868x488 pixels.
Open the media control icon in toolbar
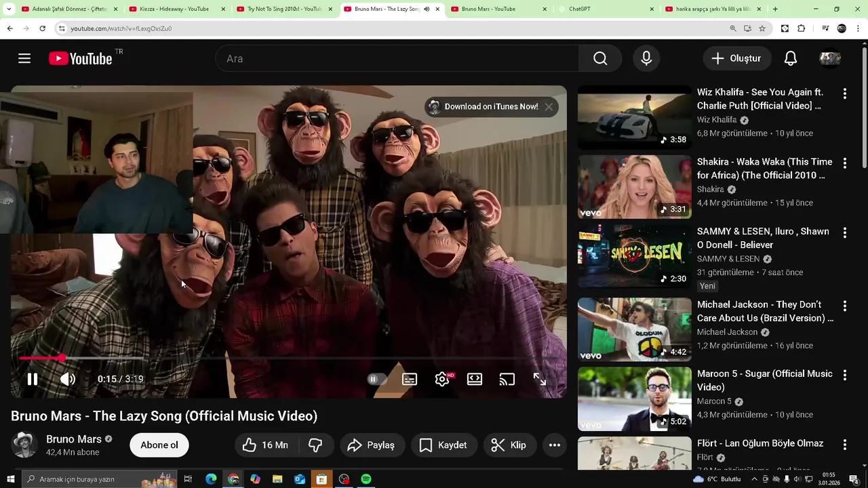pos(825,28)
